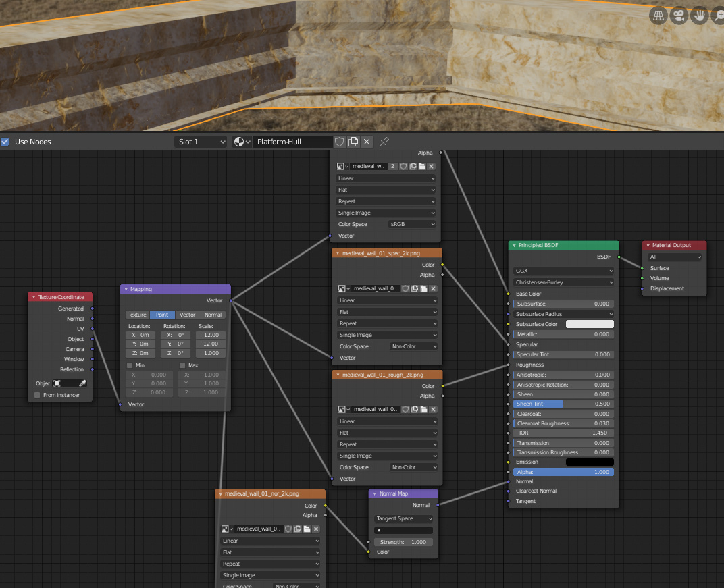Unlink image with X on sRGB texture node
Screen dimensions: 724x588
pyautogui.click(x=432, y=166)
